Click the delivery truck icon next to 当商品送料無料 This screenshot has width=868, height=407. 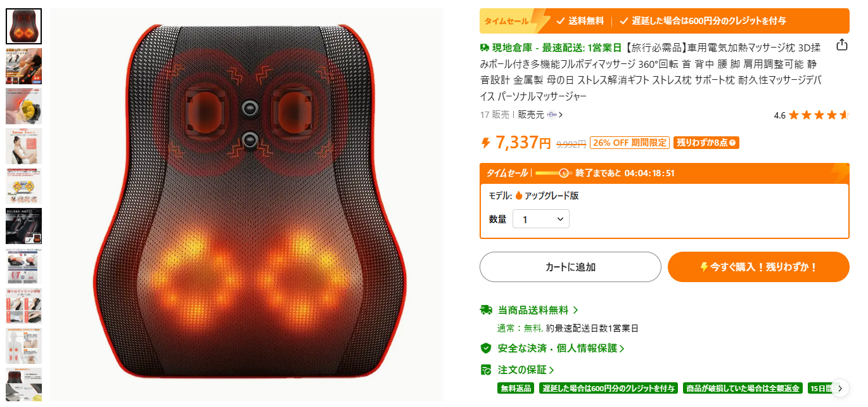[x=486, y=310]
